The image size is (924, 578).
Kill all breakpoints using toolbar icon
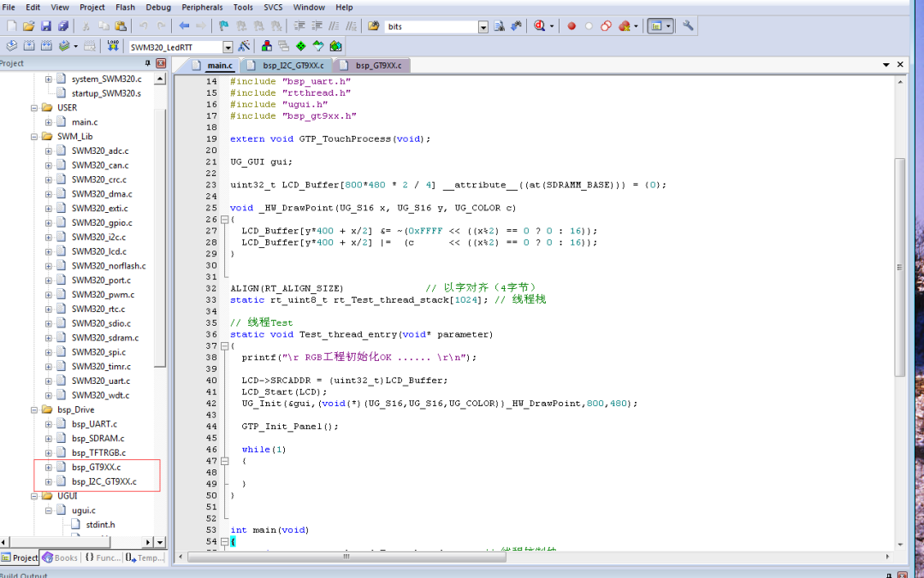click(623, 26)
